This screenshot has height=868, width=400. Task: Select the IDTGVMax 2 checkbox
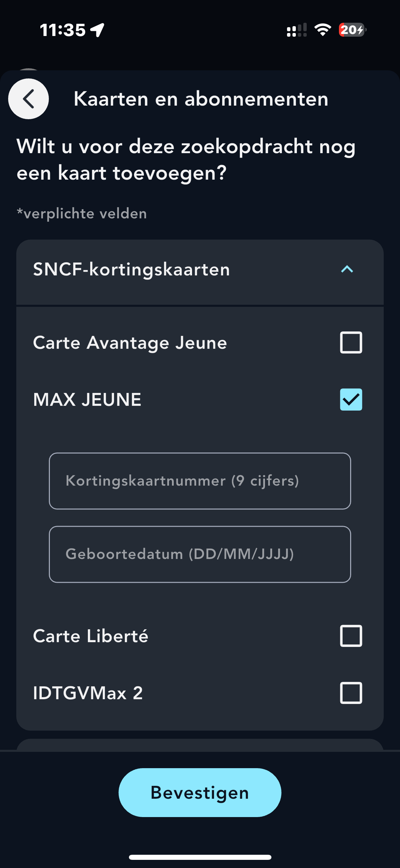(x=351, y=693)
